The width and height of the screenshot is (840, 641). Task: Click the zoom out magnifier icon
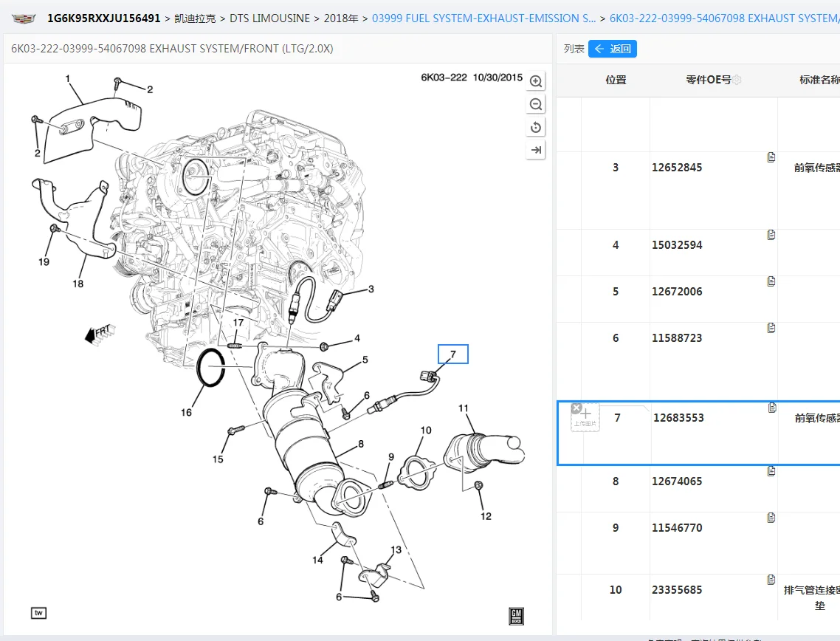coord(535,105)
